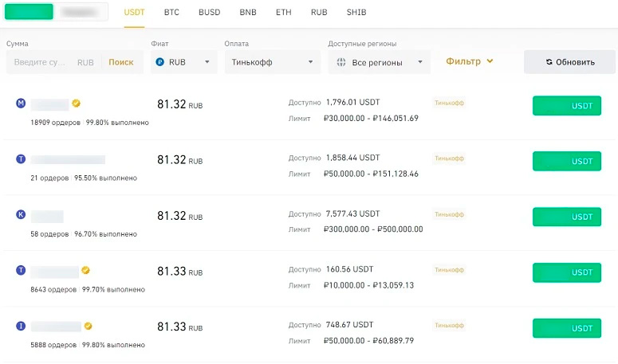This screenshot has height=364, width=618.
Task: Click the limit ₽50,000.00 - ₽60,889.79
Action: point(368,340)
